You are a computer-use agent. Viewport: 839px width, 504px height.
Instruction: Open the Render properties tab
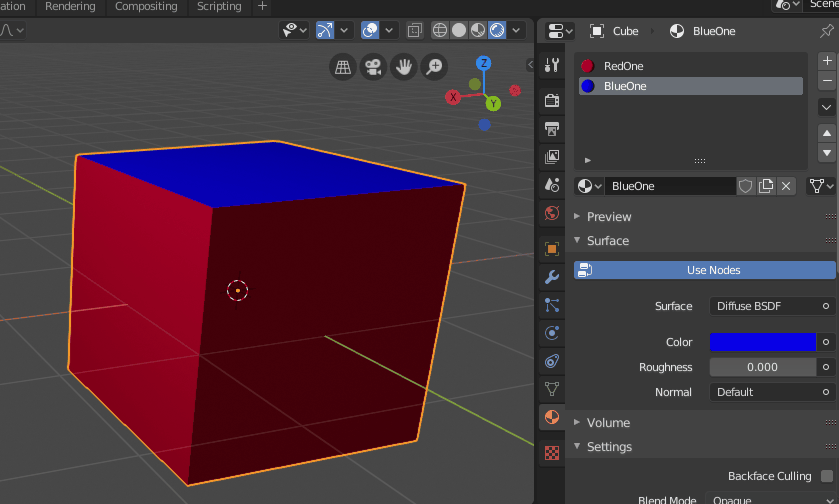552,100
